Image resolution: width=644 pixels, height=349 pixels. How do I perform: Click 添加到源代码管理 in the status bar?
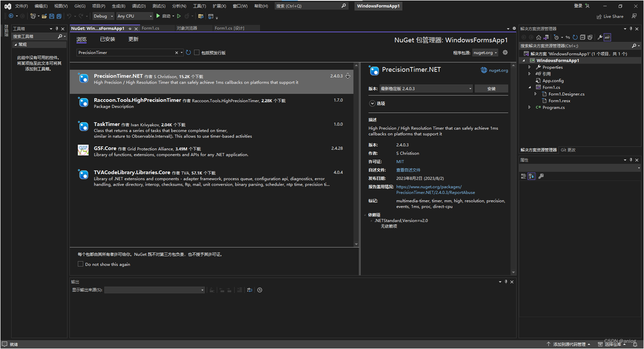point(568,344)
